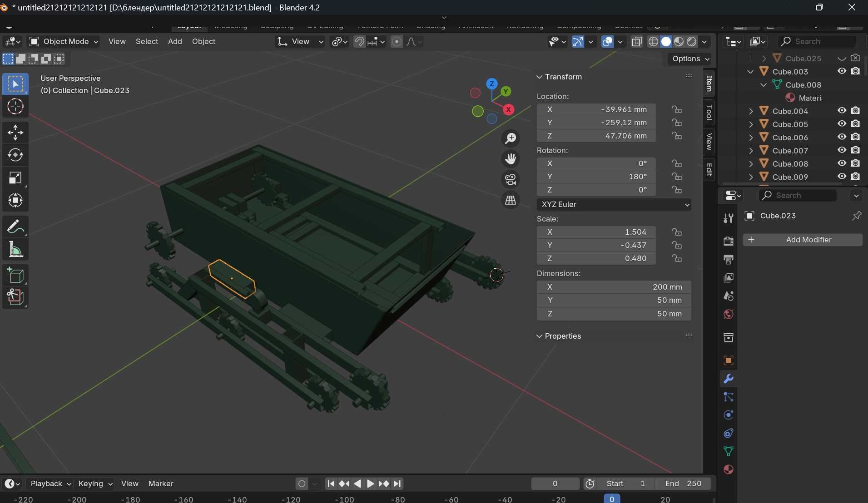Open Object Data mesh properties tab
This screenshot has width=868, height=503.
coord(729,451)
